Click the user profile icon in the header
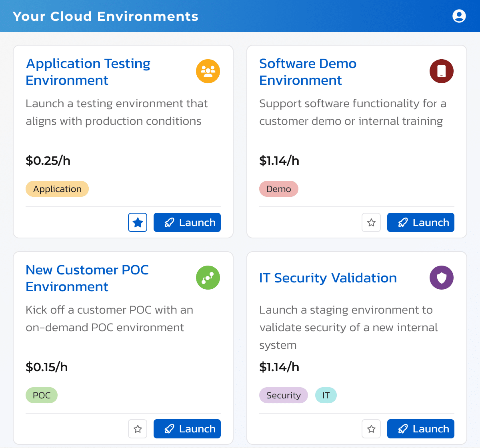This screenshot has width=480, height=448. (x=459, y=16)
